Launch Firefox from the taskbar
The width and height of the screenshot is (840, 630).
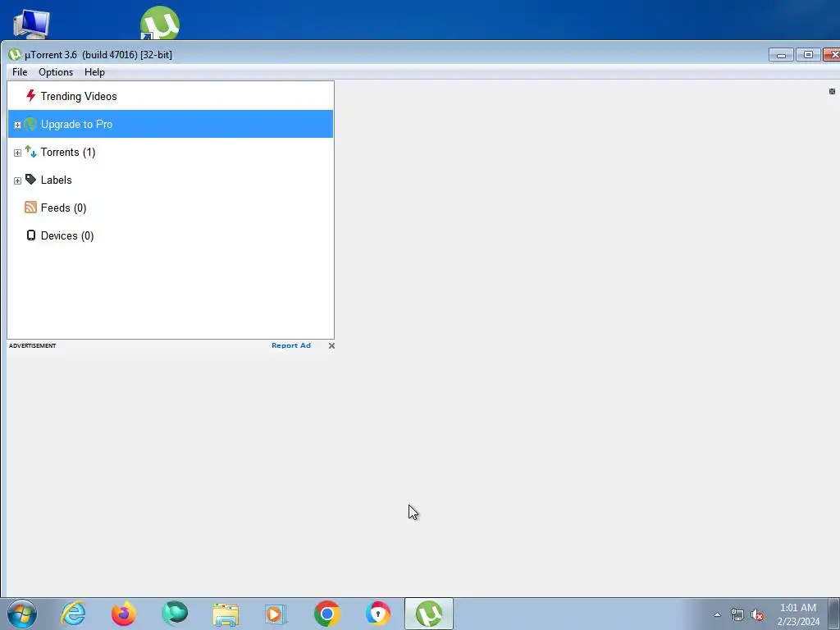coord(124,614)
